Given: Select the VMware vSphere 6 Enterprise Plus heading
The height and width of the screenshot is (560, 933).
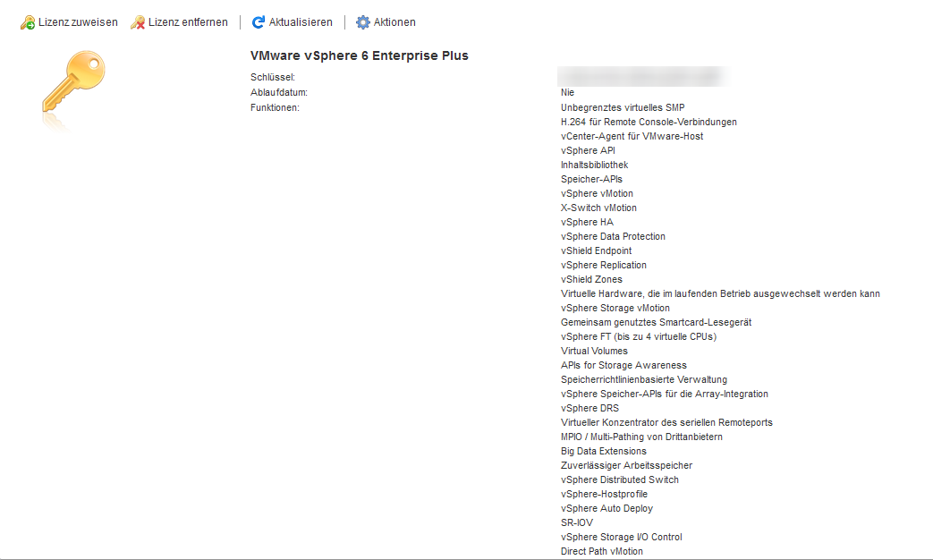Looking at the screenshot, I should (x=360, y=55).
